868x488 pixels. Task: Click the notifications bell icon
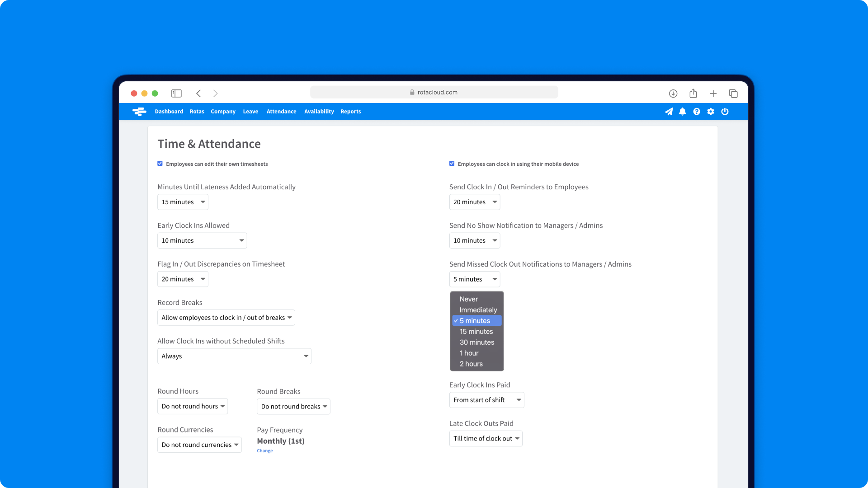tap(683, 112)
